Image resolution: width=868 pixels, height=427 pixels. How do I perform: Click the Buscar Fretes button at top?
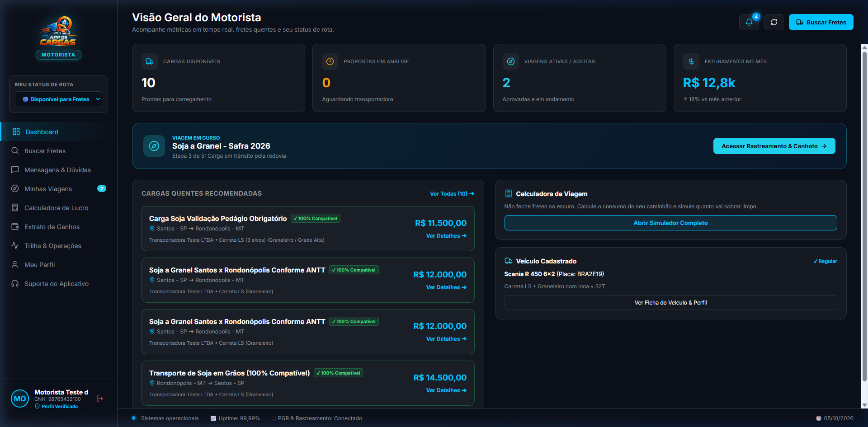[821, 22]
